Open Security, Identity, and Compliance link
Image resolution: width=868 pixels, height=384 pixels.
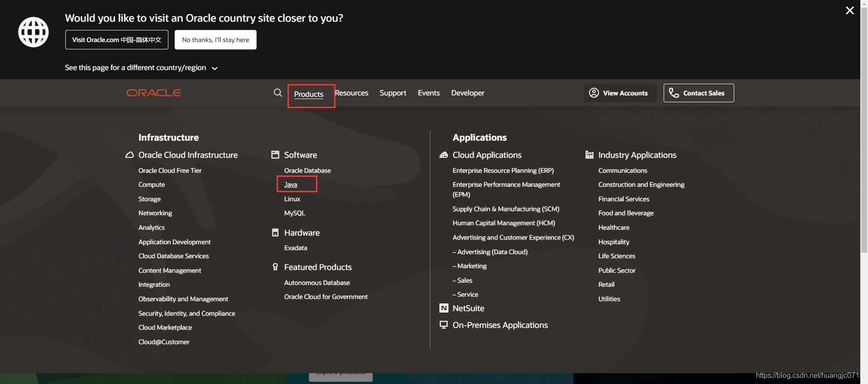pyautogui.click(x=187, y=313)
